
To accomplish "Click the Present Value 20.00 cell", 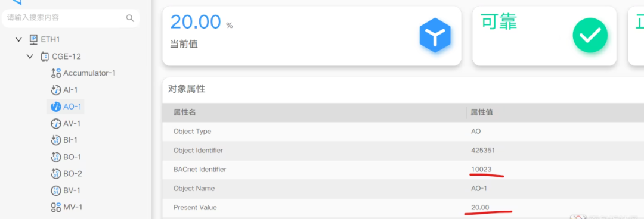I will [480, 208].
